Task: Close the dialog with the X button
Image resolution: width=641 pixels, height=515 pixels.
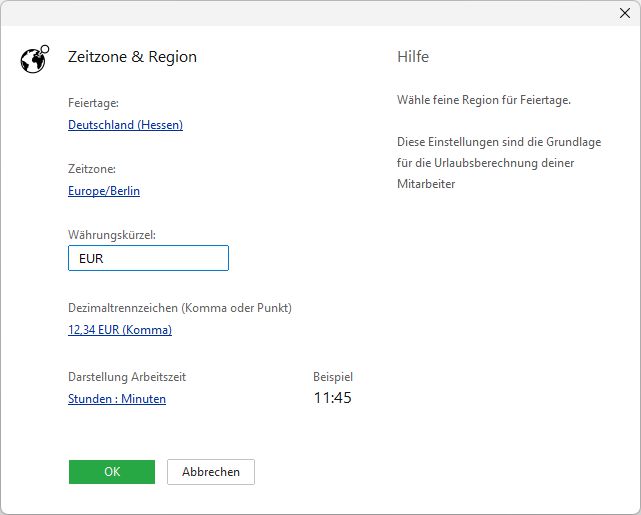Action: point(624,13)
